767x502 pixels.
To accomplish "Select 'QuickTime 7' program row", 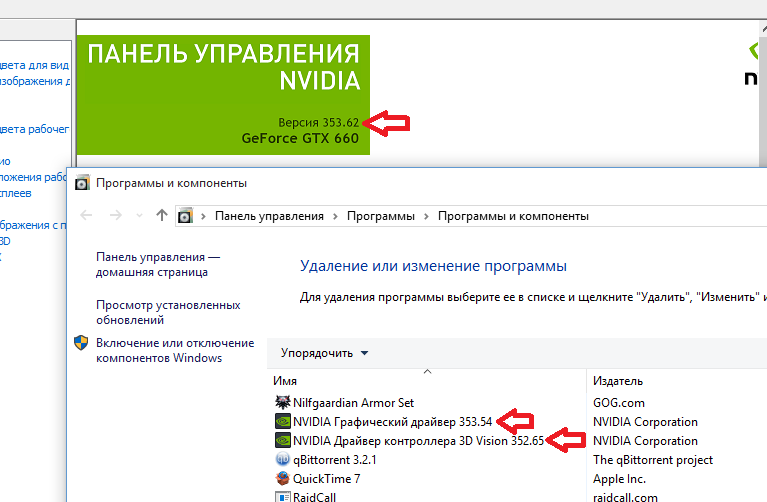I will pos(317,479).
